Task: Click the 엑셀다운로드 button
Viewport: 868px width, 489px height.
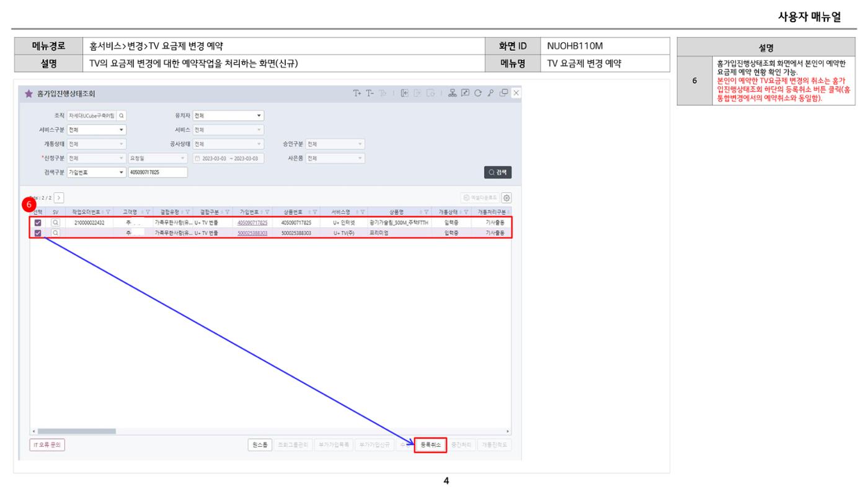Action: (480, 198)
